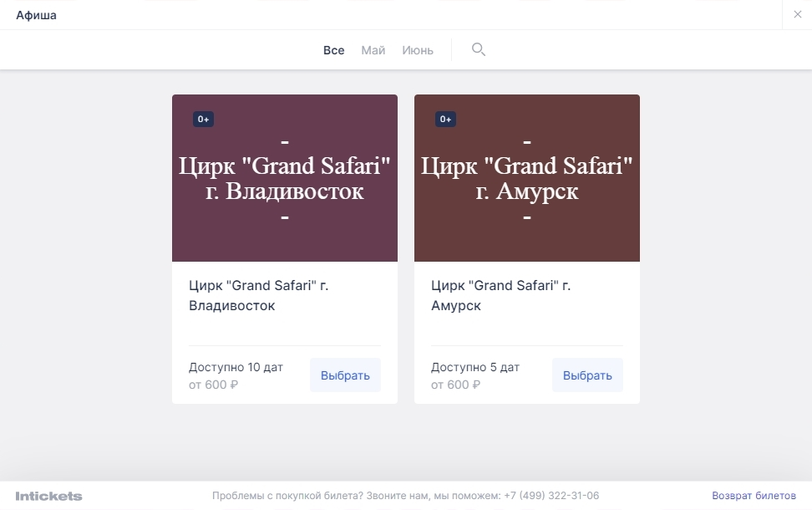Click the support phone number in footer
The height and width of the screenshot is (510, 812).
point(551,496)
